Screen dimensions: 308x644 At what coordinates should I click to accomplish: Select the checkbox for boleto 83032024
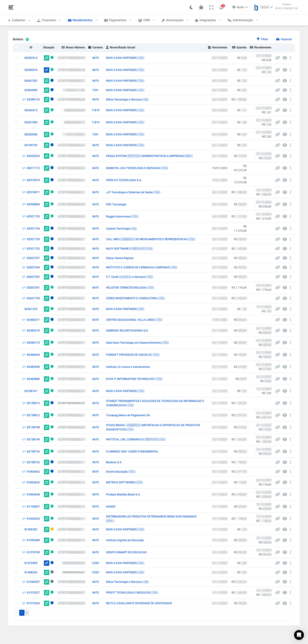[x=16, y=156]
